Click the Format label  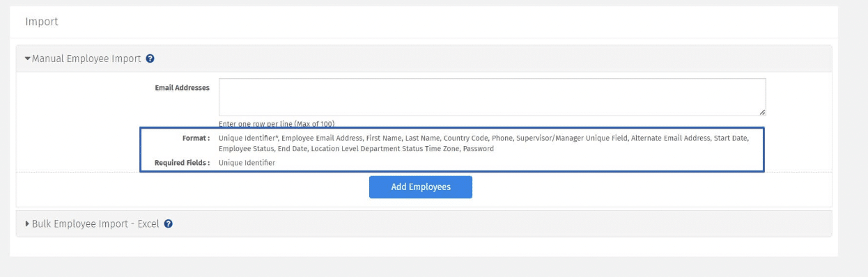tap(197, 138)
